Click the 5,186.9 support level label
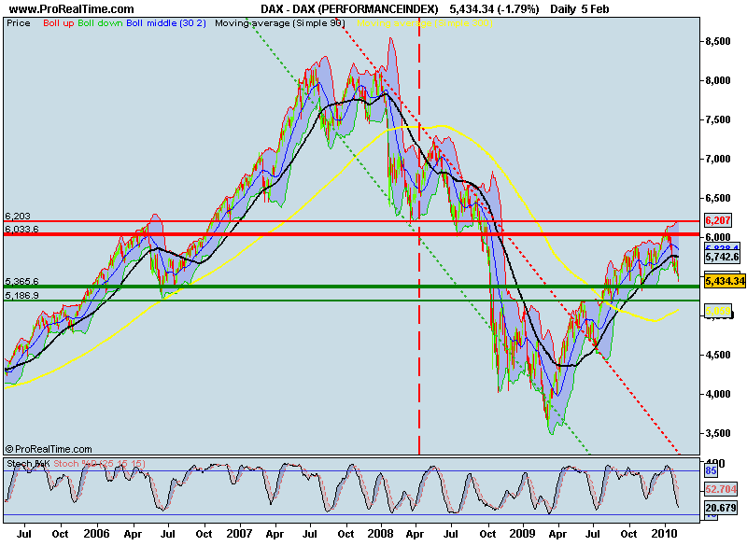The height and width of the screenshot is (560, 747). (21, 295)
